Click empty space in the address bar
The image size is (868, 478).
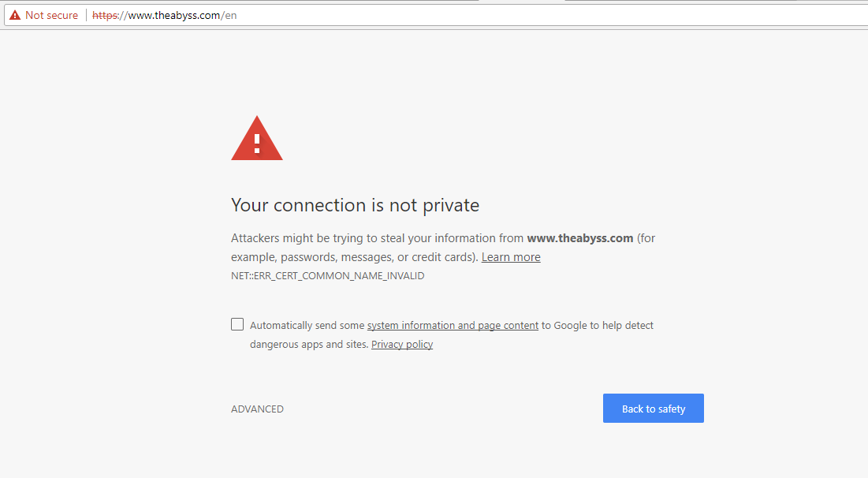(x=548, y=16)
